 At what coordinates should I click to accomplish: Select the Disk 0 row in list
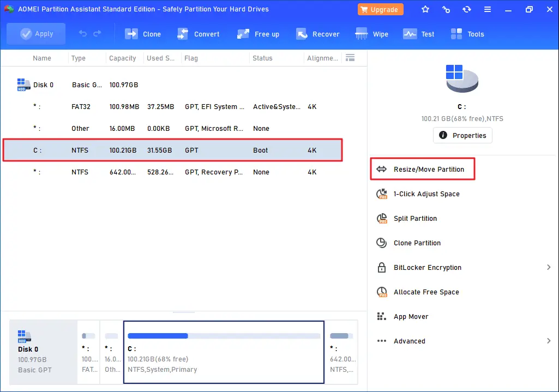(x=184, y=85)
